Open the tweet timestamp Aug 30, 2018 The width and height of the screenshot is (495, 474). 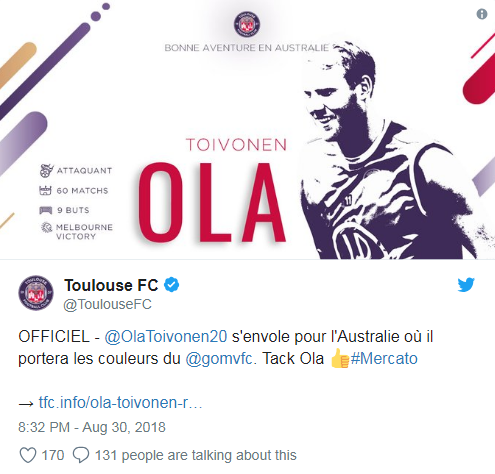(92, 427)
